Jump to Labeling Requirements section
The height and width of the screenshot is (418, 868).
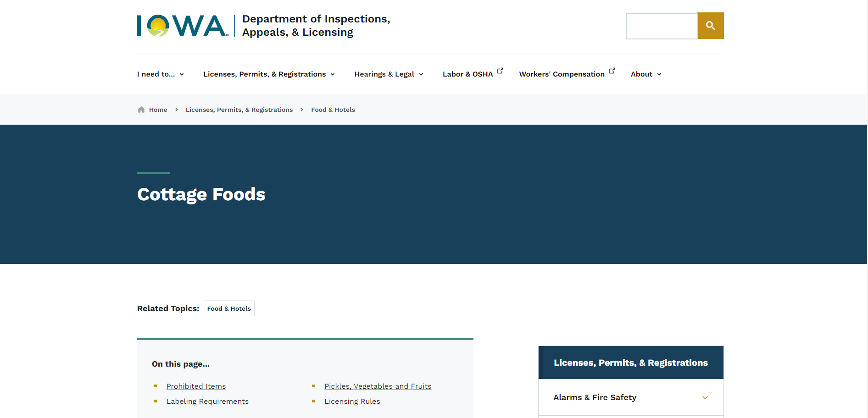pyautogui.click(x=207, y=401)
